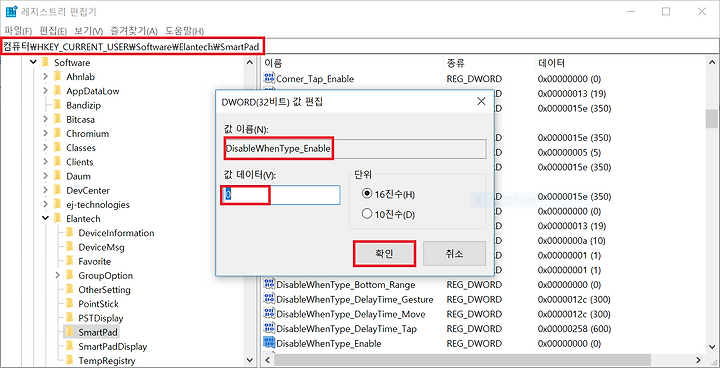Open the 파일(F) menu
This screenshot has height=368, width=720.
point(18,31)
